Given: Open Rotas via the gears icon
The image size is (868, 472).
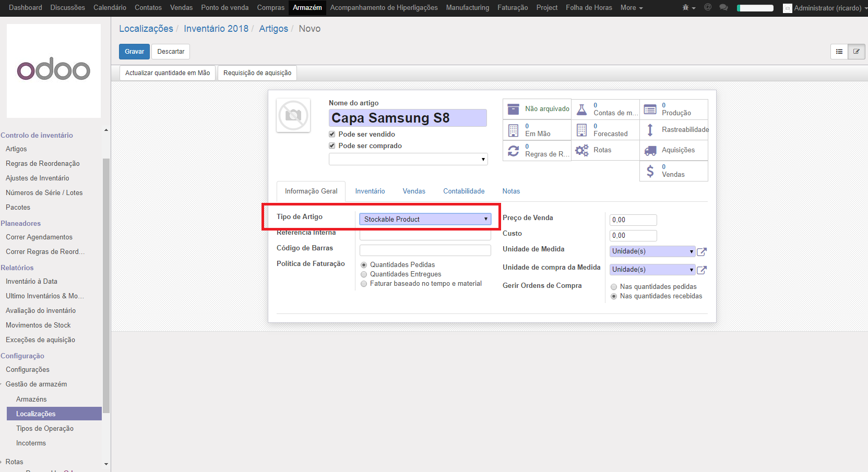Looking at the screenshot, I should pyautogui.click(x=581, y=150).
